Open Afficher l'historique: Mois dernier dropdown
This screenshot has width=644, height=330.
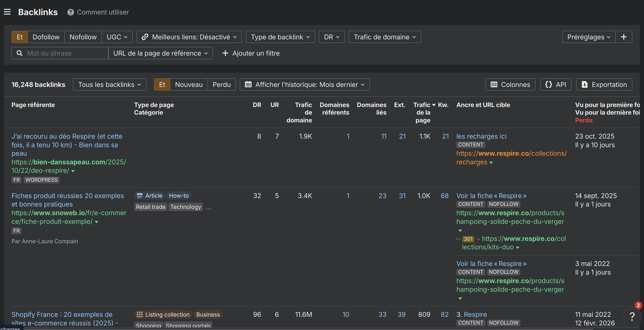[305, 85]
